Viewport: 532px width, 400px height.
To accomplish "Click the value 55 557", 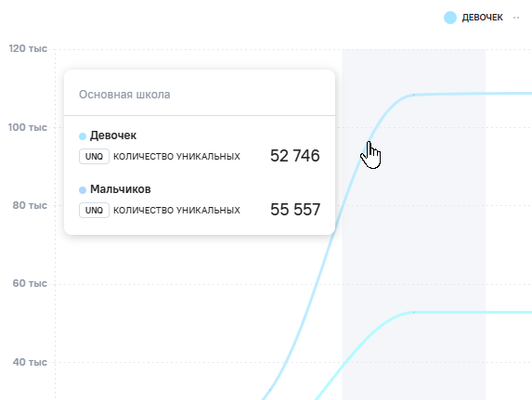I will click(x=295, y=210).
